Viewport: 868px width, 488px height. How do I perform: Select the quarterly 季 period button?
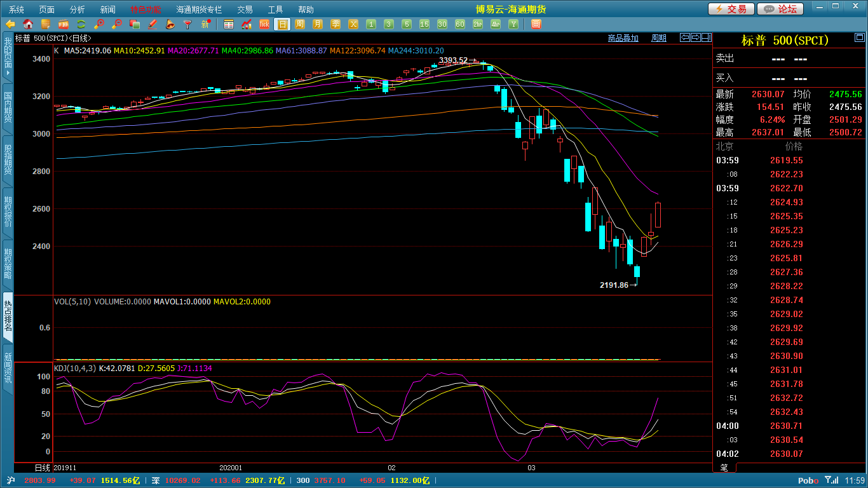click(x=336, y=24)
